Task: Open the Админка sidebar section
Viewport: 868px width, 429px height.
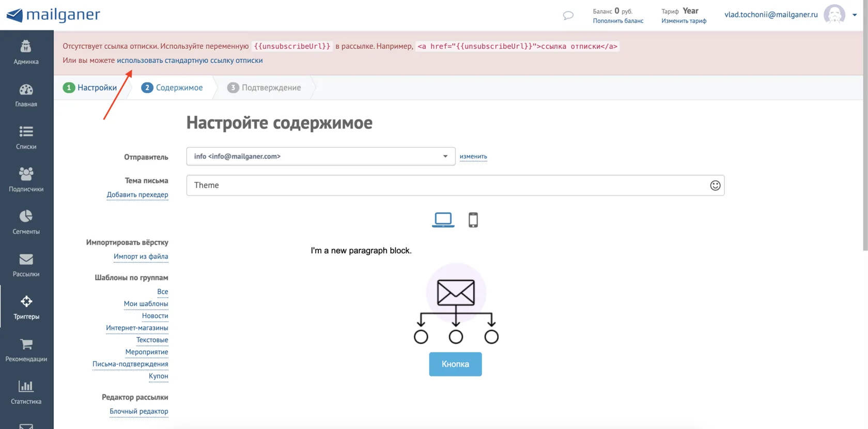Action: coord(26,52)
